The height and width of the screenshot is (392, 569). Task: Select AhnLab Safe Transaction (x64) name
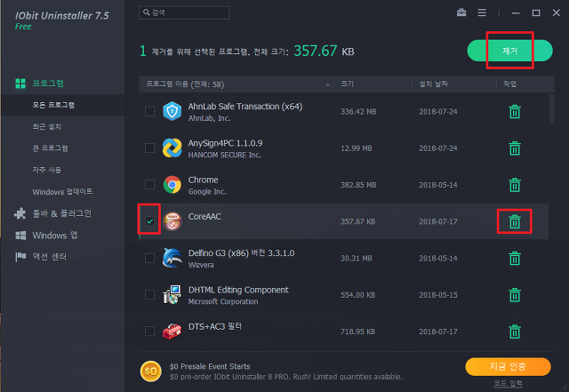tap(245, 107)
